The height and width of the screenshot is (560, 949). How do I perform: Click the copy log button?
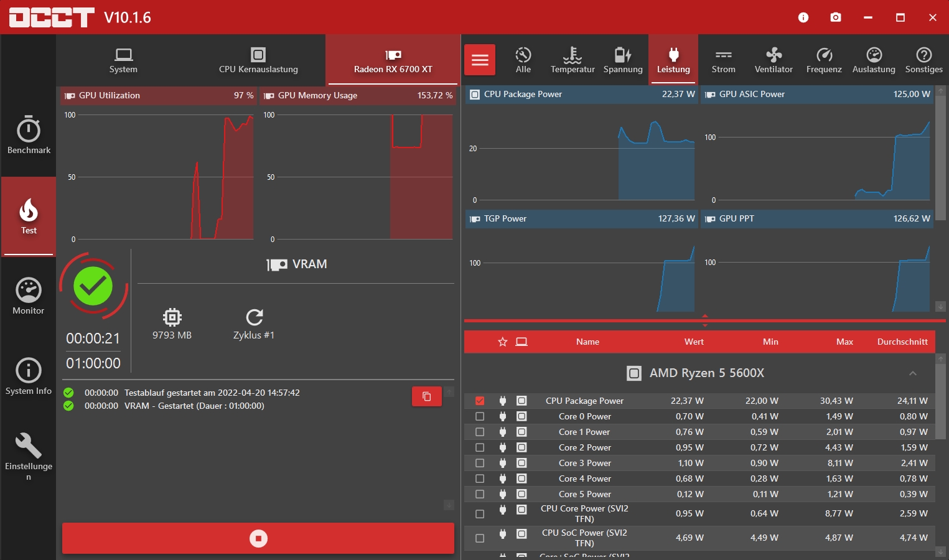(427, 396)
